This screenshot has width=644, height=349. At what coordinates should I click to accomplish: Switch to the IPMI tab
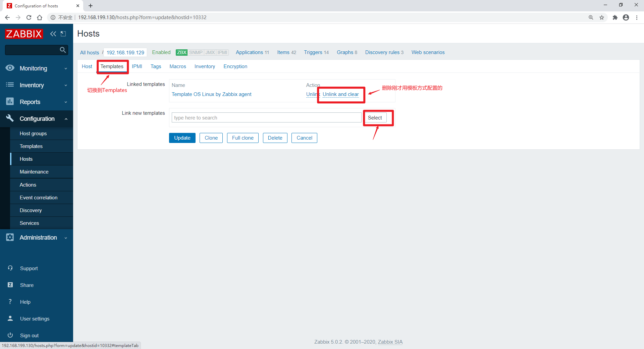(x=137, y=66)
